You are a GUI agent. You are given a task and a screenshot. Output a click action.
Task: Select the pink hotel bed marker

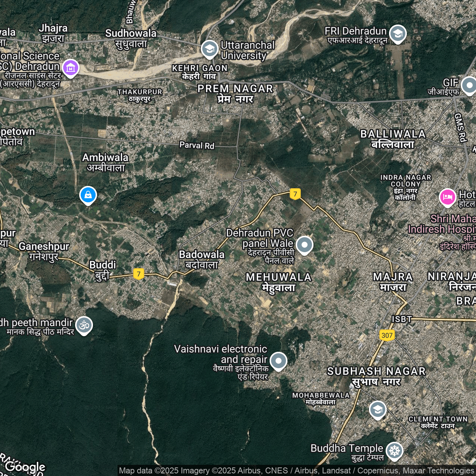447,197
